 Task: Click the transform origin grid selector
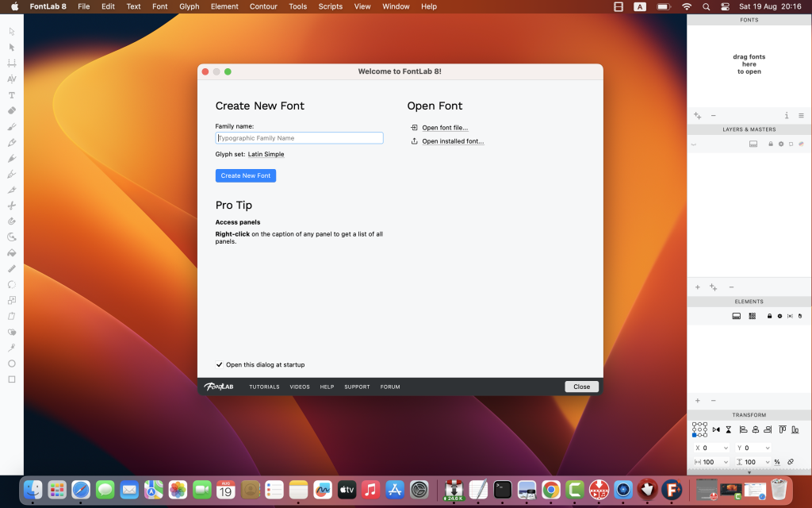pyautogui.click(x=699, y=429)
